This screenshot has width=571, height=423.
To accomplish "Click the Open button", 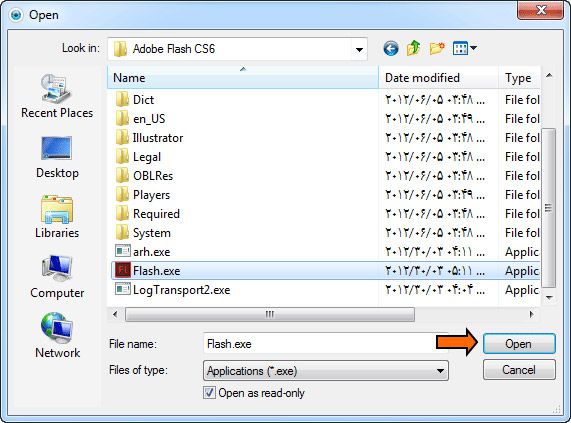I will click(519, 344).
